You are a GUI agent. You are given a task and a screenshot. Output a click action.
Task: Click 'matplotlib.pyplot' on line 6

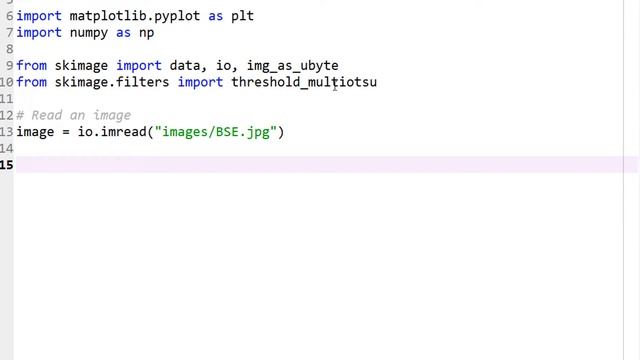click(x=135, y=16)
